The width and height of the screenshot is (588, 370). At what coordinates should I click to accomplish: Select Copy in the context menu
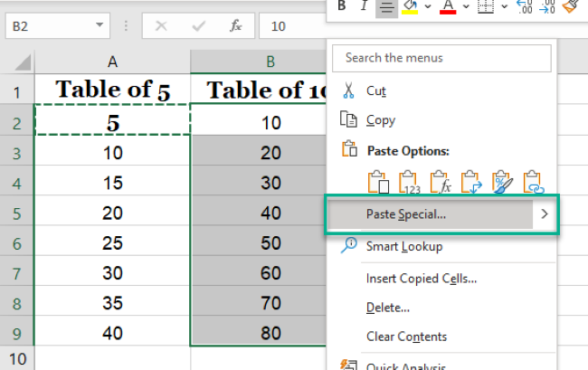pyautogui.click(x=380, y=120)
